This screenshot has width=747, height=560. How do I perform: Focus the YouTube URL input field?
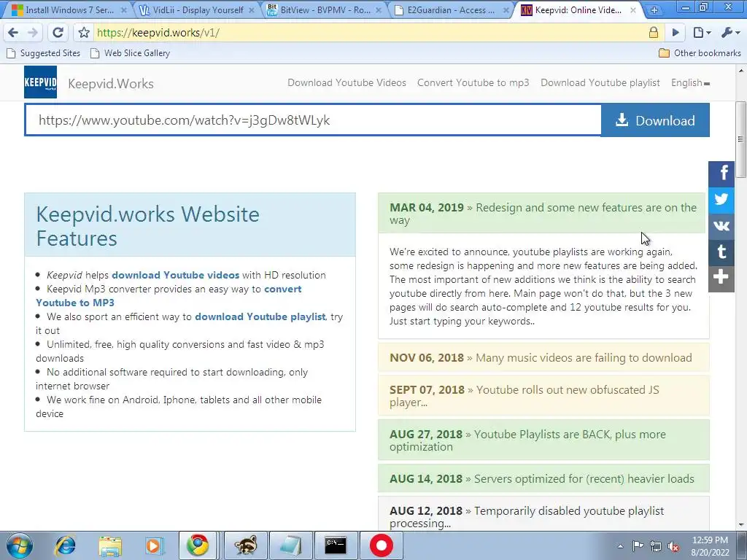point(314,120)
